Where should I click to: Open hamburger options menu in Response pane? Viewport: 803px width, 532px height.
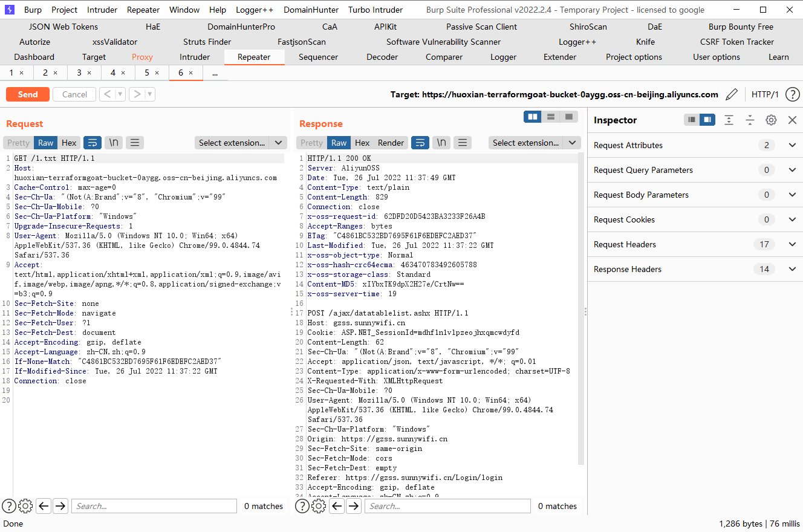coord(463,143)
